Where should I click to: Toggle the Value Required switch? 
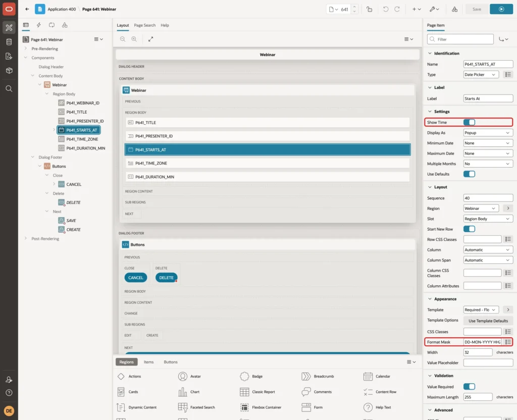469,386
